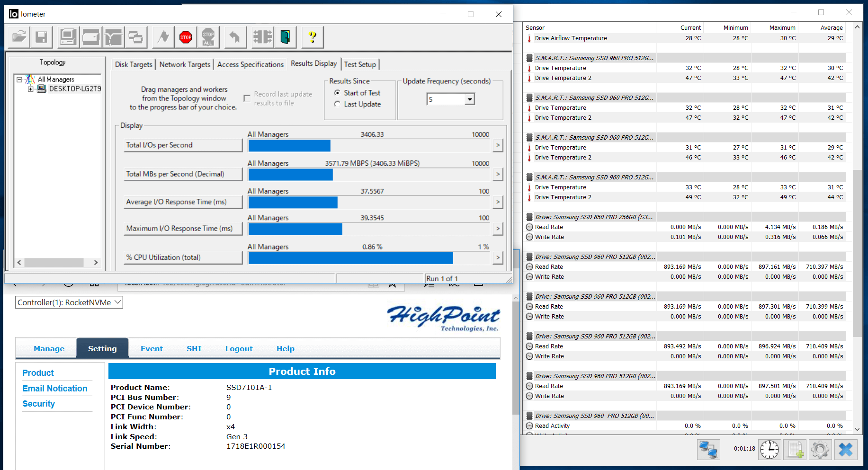Open the Controller RocketNVMe dropdown
The image size is (868, 470).
69,302
